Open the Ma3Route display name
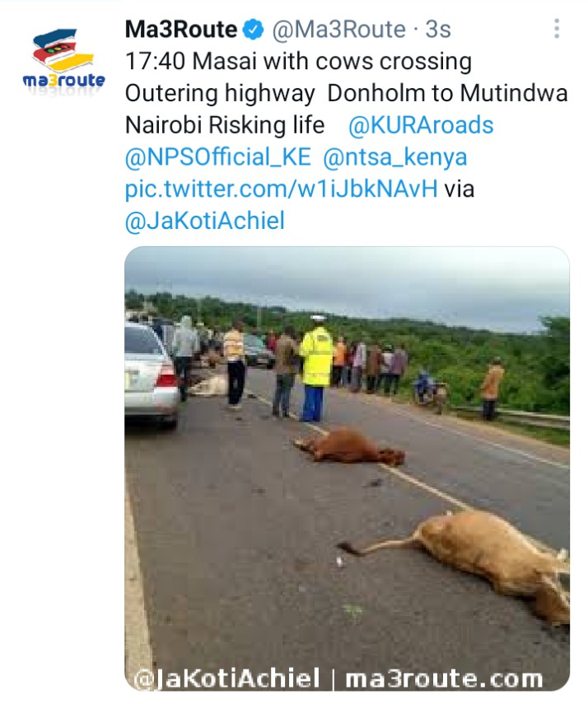The height and width of the screenshot is (704, 588). (x=181, y=30)
